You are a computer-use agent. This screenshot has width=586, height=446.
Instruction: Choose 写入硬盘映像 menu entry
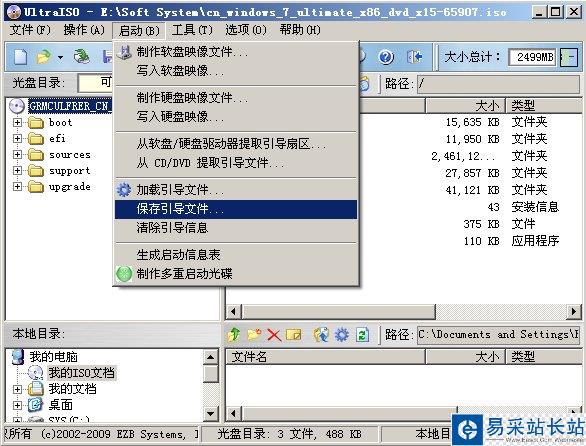click(236, 116)
